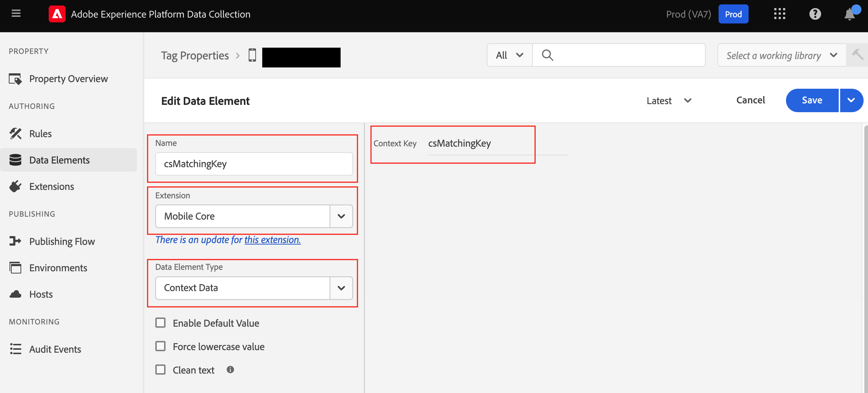Click the Name input field

tap(254, 164)
